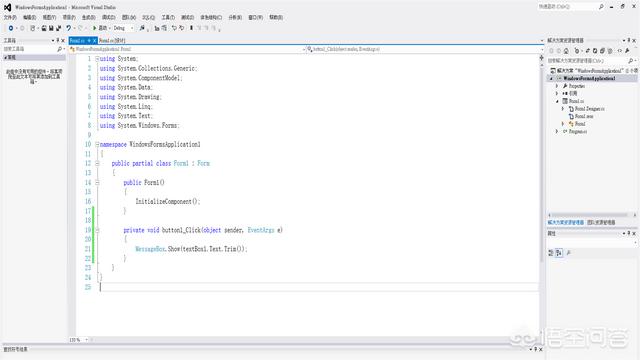Viewport: 640px width, 360px height.
Task: Open the 帮助(H) menu
Action: click(276, 18)
